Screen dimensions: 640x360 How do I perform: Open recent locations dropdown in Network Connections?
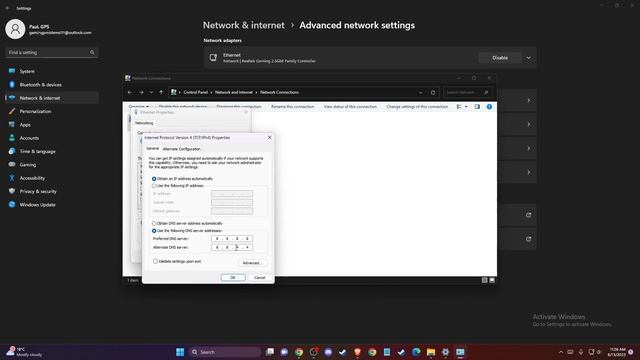(151, 93)
